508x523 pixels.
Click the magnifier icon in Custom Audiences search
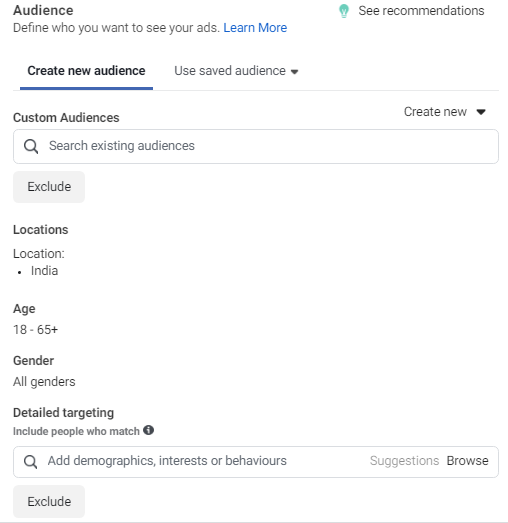coord(31,146)
